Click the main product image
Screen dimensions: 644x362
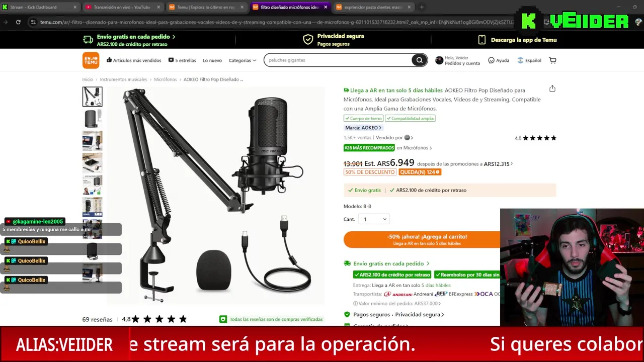coord(215,195)
